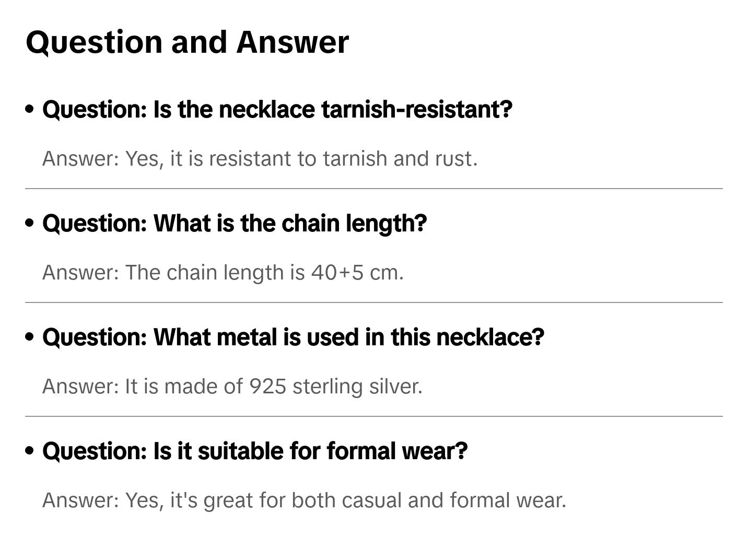This screenshot has height=560, width=748.
Task: Click the bullet beside the formal wear question
Action: 30,451
